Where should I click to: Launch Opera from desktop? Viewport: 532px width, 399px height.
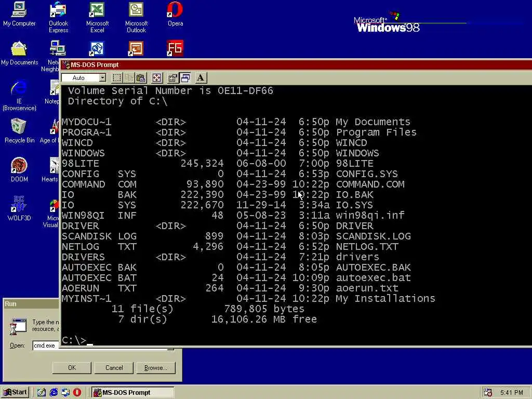(x=175, y=14)
